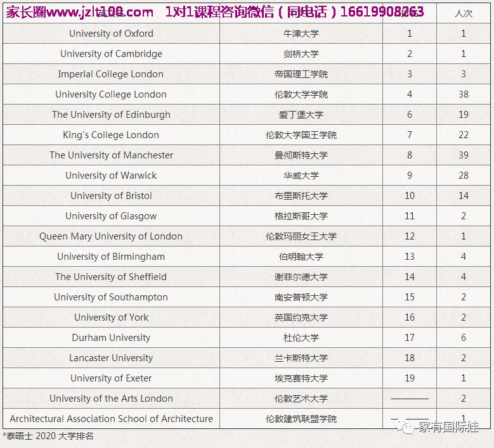Image resolution: width=494 pixels, height=448 pixels.
Task: Click rank '8' in Manchester row
Action: tap(410, 155)
